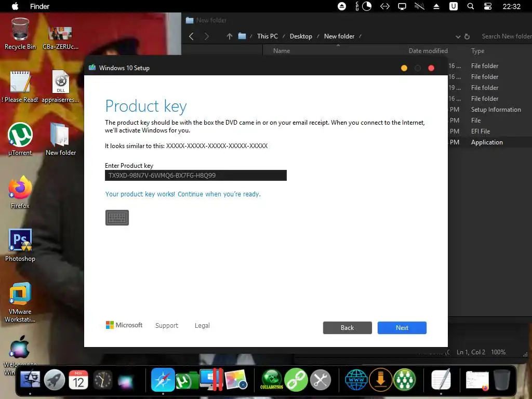Open the '! Please Read!' notepad file icon

pos(20,87)
